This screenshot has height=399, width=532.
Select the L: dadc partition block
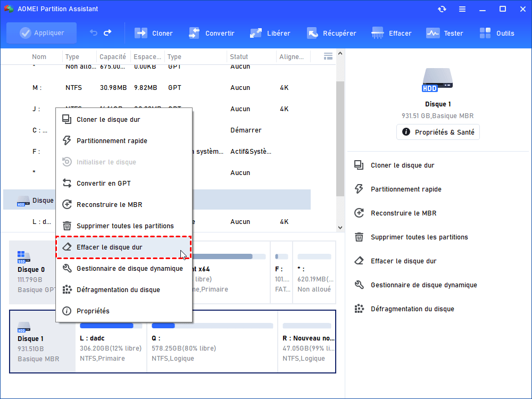tap(111, 342)
